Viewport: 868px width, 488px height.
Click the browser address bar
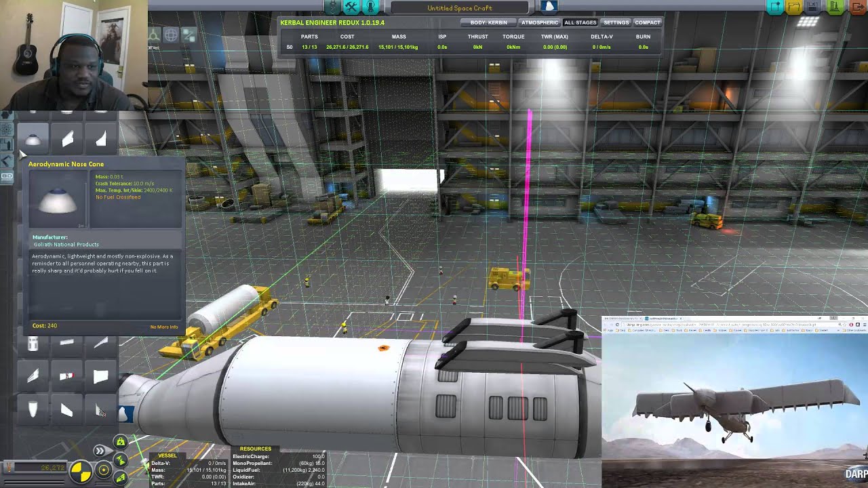(x=734, y=325)
